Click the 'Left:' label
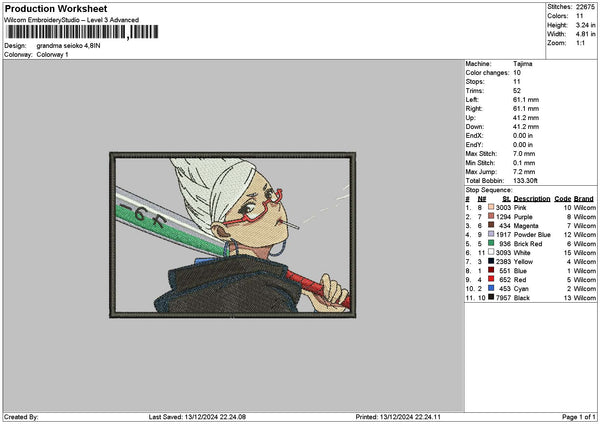 pos(472,99)
